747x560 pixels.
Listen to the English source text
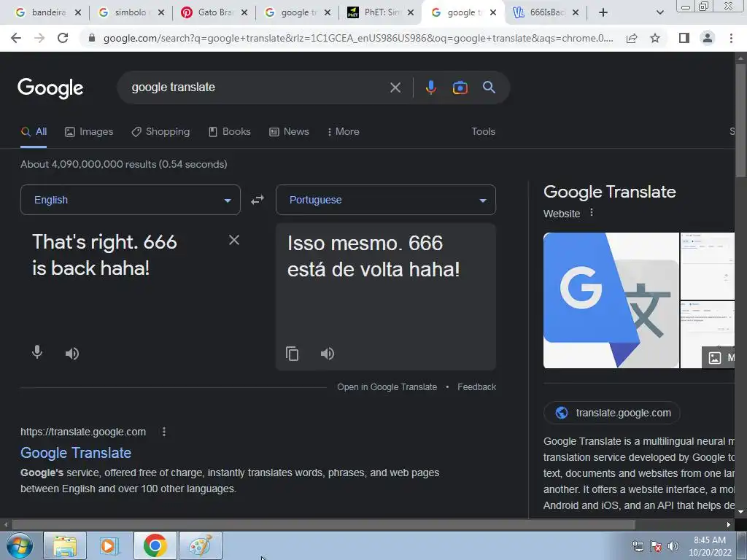click(x=72, y=354)
